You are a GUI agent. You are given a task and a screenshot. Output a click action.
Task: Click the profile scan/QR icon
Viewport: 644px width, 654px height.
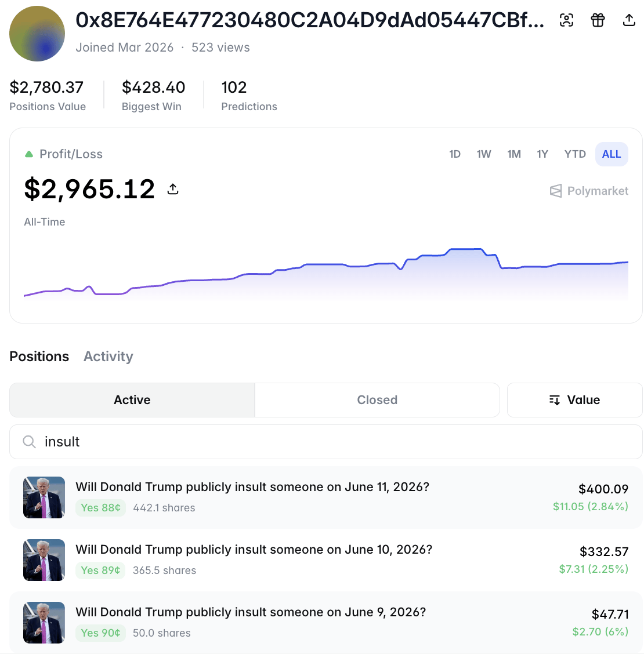pyautogui.click(x=566, y=20)
